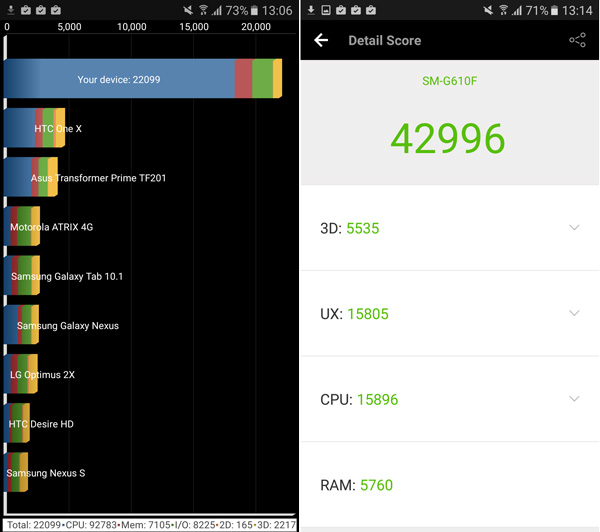This screenshot has width=600, height=532.
Task: Tap the back arrow in Detail Score
Action: (x=321, y=40)
